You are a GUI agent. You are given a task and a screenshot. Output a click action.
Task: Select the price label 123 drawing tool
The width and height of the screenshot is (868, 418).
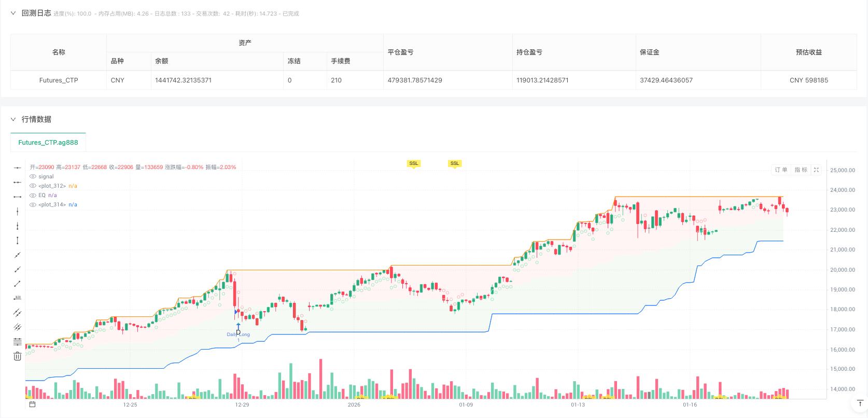(x=17, y=298)
